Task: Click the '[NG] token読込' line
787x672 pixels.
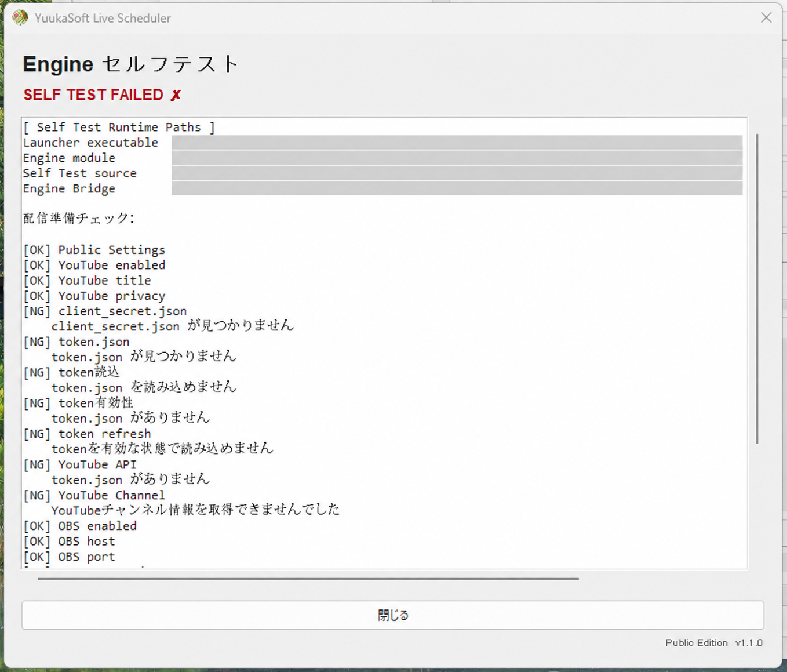Action: tap(71, 372)
